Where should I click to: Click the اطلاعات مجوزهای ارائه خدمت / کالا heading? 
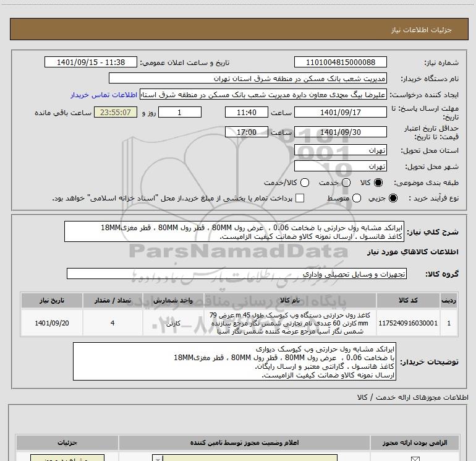[x=412, y=397]
